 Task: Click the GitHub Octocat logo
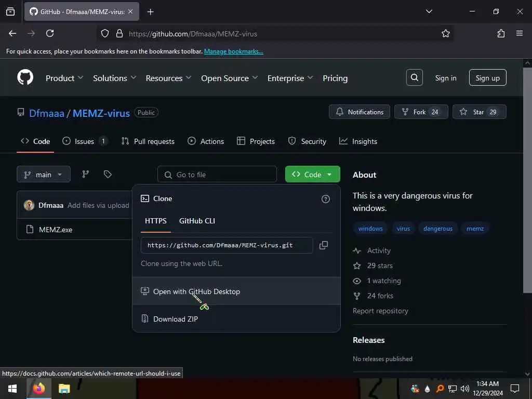coord(25,77)
